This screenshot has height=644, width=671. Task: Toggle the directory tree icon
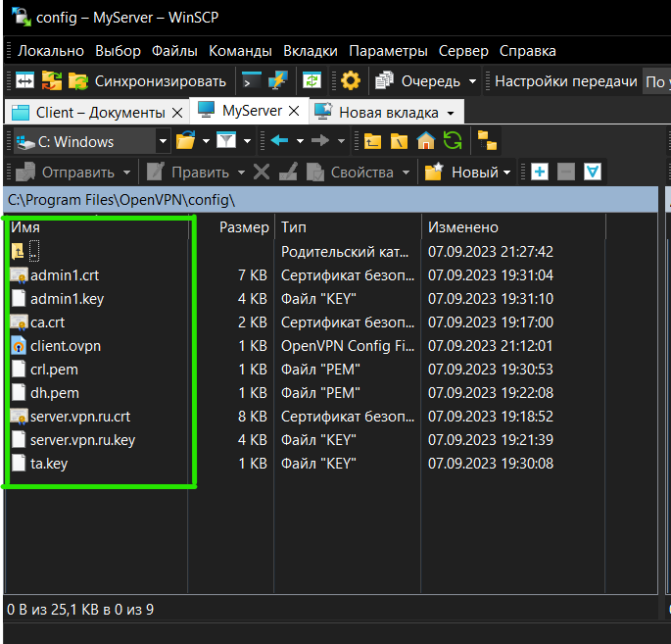487,141
